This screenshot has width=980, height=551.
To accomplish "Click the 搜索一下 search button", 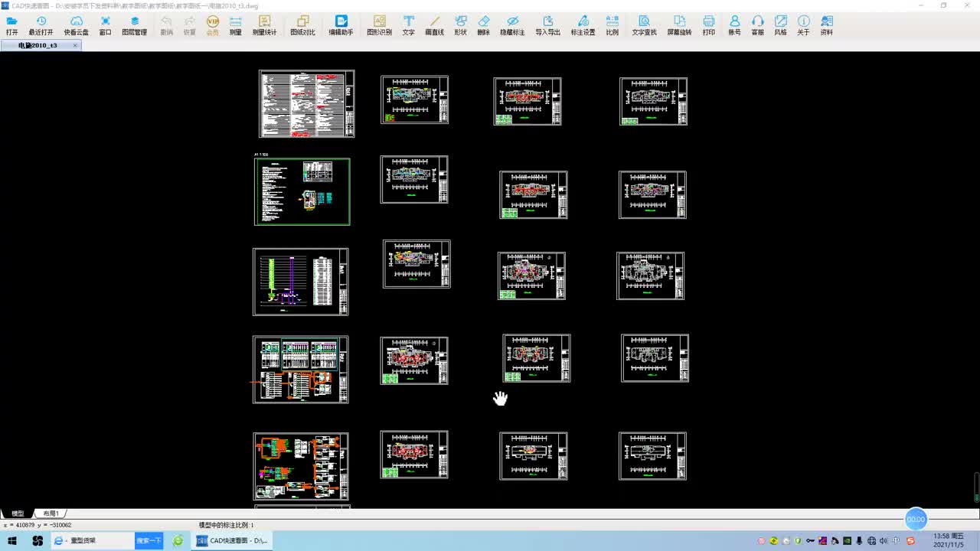I will (x=149, y=541).
